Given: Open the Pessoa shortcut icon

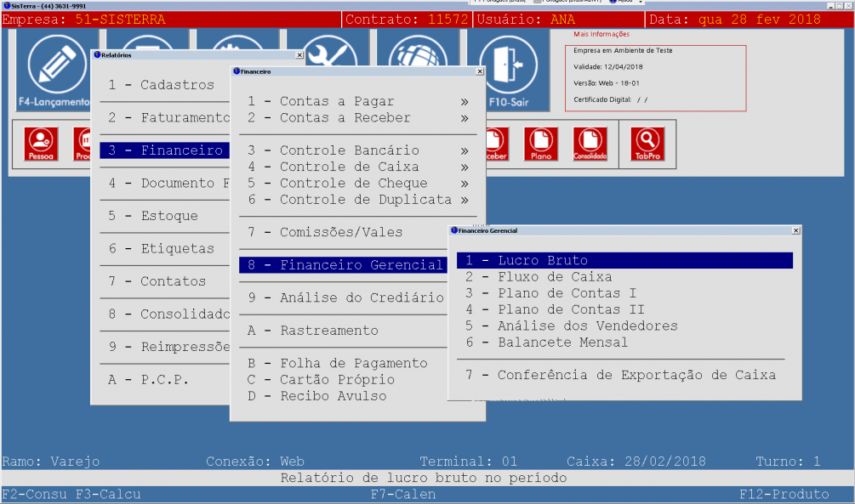Looking at the screenshot, I should coord(41,144).
